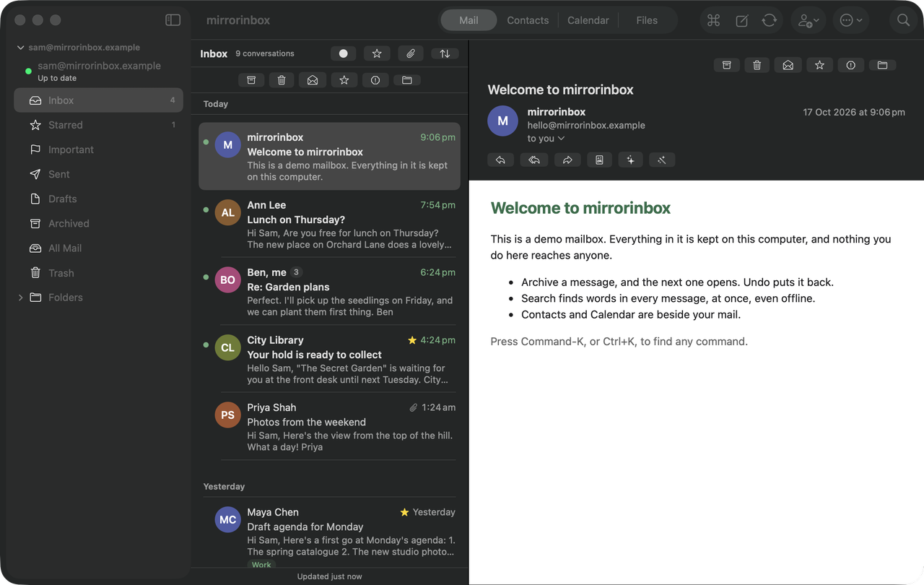
Task: Collapse the sam@mirrorinbox.example account chevron
Action: coord(20,48)
